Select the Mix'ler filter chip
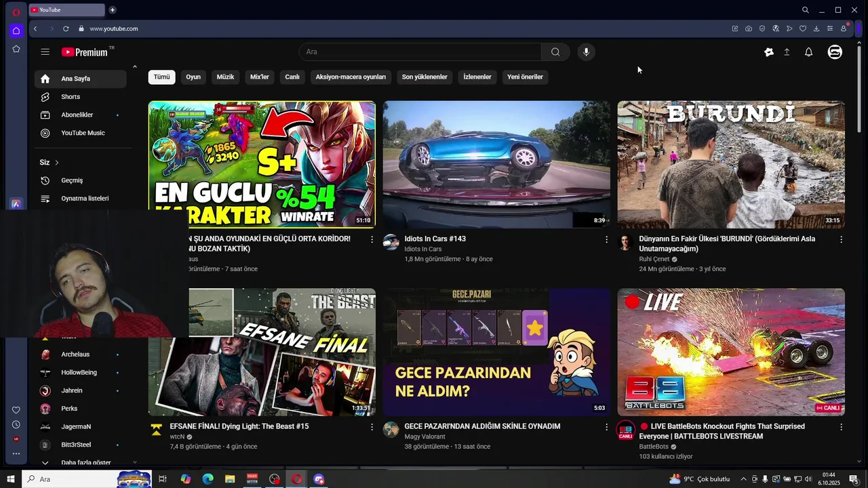The height and width of the screenshot is (488, 868). (260, 77)
